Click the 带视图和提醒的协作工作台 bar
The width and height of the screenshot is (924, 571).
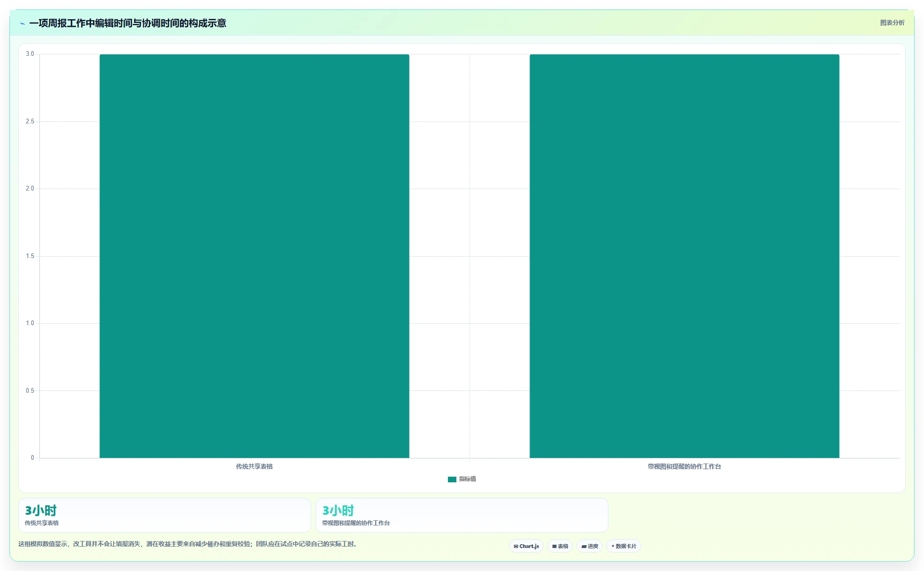click(x=684, y=256)
